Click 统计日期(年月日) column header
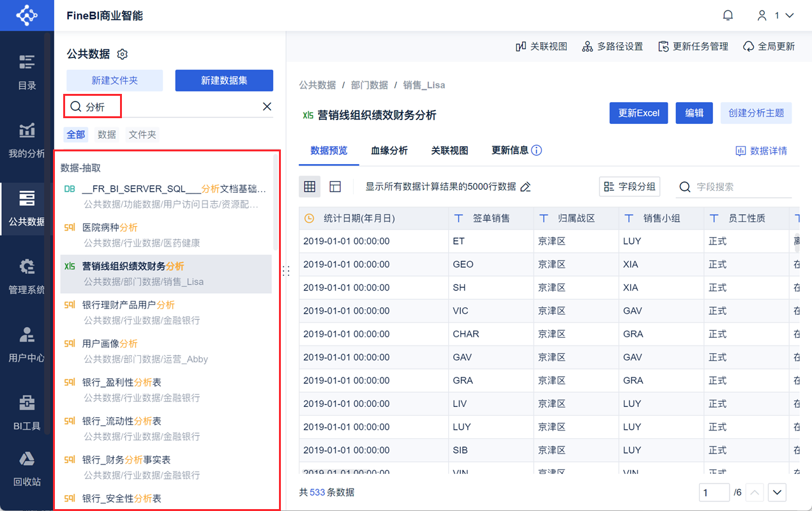 pyautogui.click(x=373, y=218)
